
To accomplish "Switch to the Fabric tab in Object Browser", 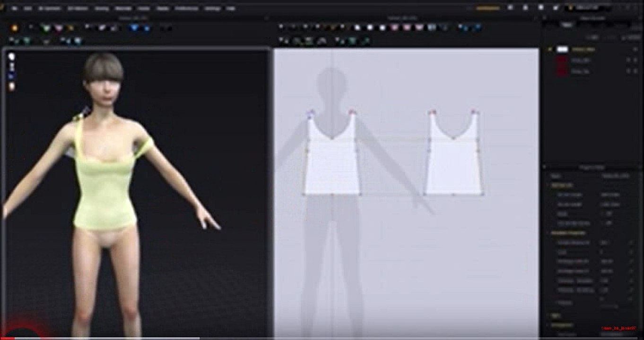I will 567,25.
